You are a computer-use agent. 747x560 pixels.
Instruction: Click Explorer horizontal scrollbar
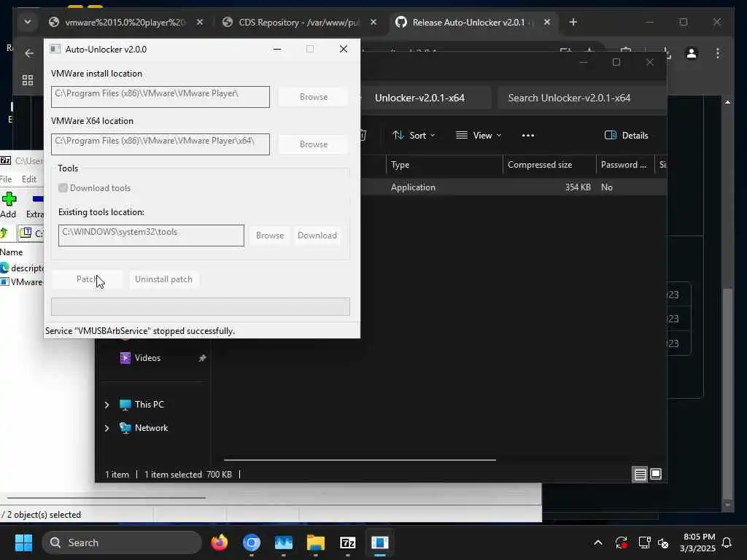360,460
